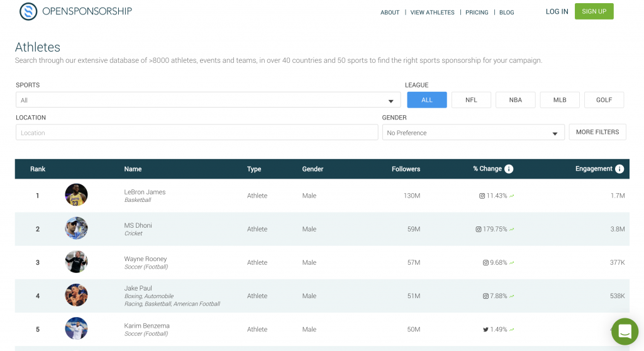
Task: Click trend arrow beside 11.43%
Action: (512, 196)
